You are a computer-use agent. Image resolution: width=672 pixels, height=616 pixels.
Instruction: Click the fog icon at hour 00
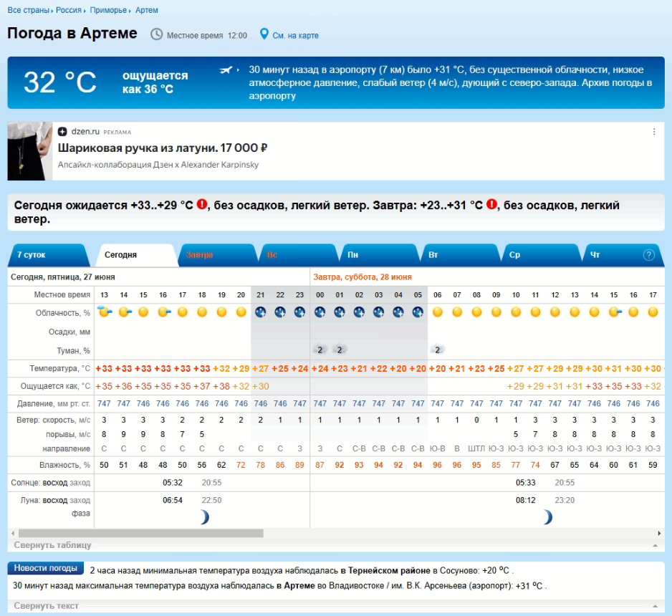click(x=320, y=350)
